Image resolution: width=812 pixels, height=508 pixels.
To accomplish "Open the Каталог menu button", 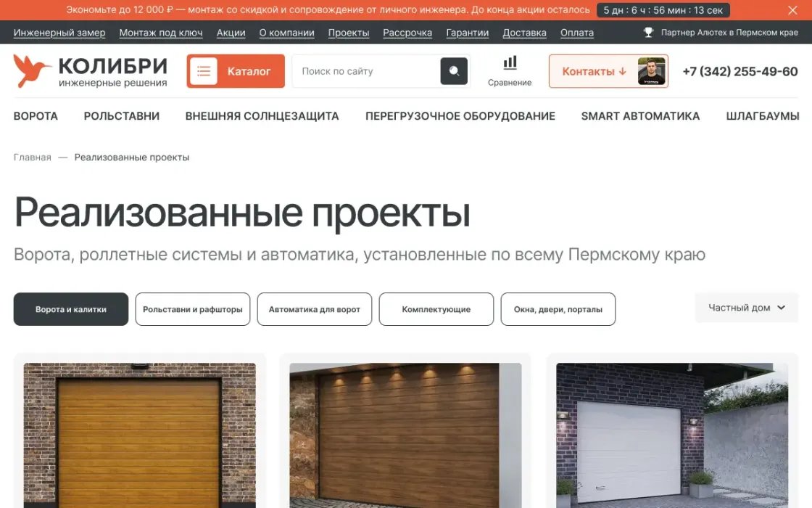I will (236, 71).
